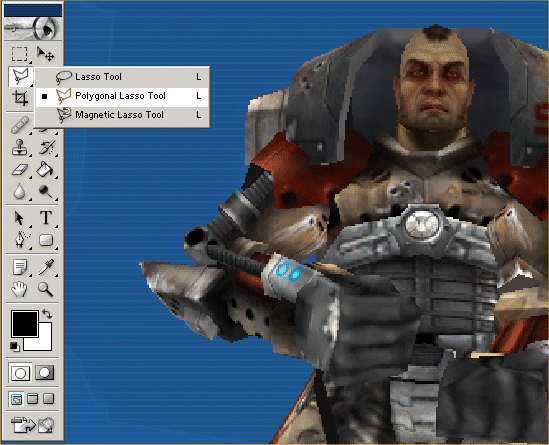Viewport: 549px width, 445px height.
Task: Select the Clone Stamp tool
Action: click(20, 147)
